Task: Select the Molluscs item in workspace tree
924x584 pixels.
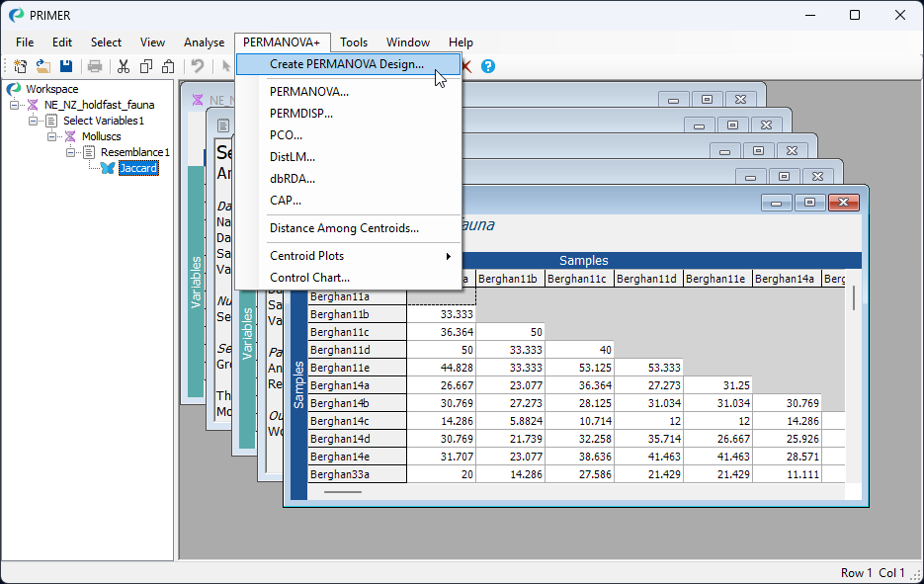Action: point(104,136)
